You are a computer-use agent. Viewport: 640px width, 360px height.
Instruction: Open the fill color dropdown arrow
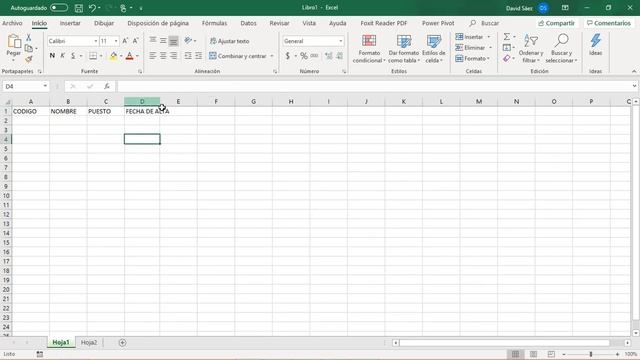click(121, 56)
